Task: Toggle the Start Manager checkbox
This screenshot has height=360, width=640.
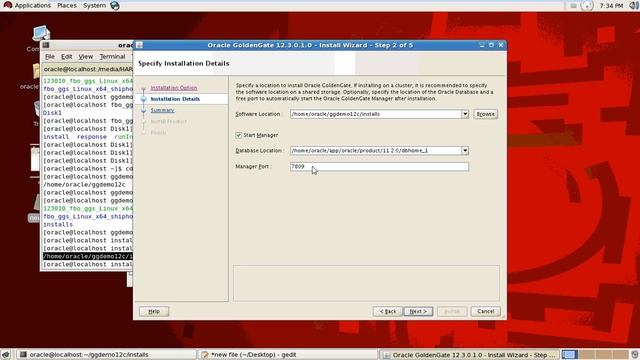Action: click(x=239, y=135)
